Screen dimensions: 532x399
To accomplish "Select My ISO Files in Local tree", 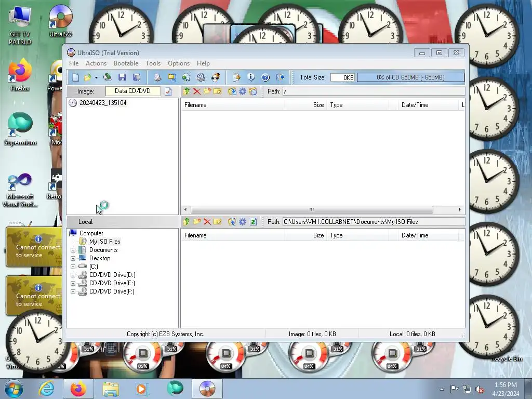I will [x=105, y=242].
